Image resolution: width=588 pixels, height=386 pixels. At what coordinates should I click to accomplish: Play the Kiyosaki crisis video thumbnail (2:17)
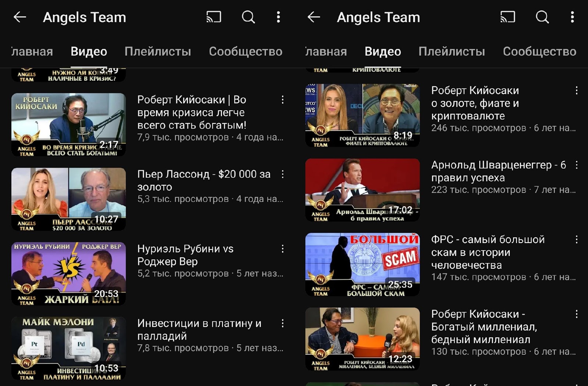(68, 125)
